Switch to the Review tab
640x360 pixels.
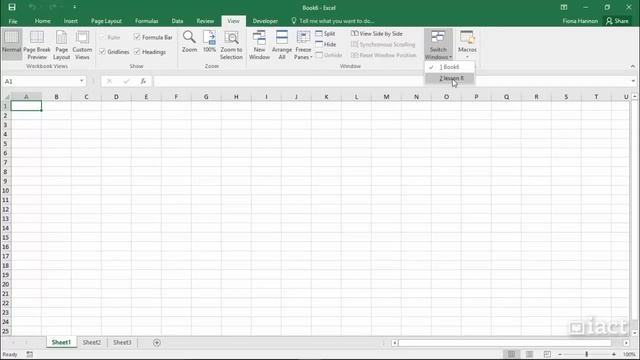click(x=205, y=21)
